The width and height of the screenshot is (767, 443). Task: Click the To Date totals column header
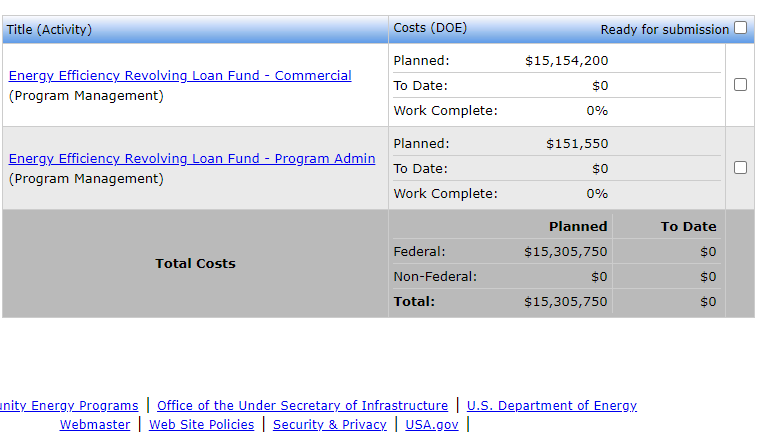pyautogui.click(x=688, y=227)
